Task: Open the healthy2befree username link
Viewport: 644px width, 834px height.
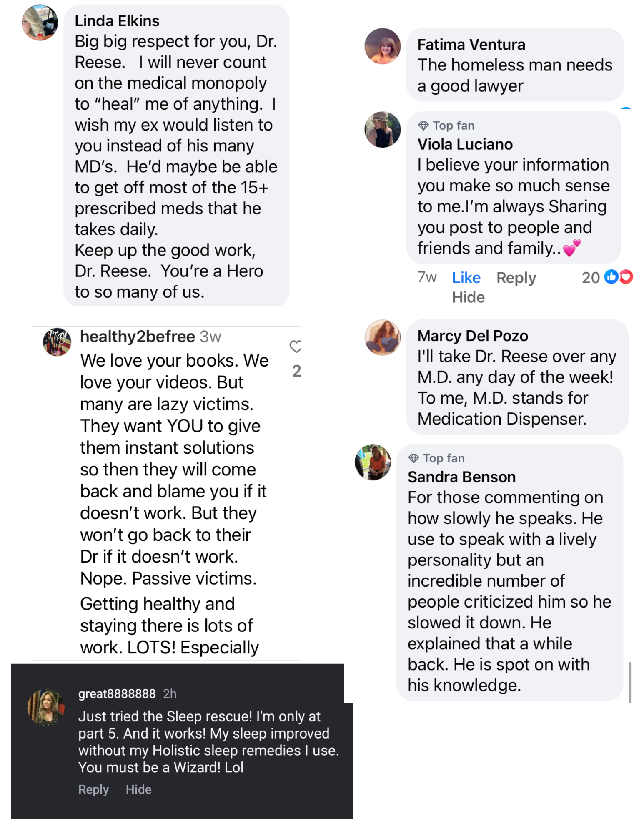Action: pos(137,337)
